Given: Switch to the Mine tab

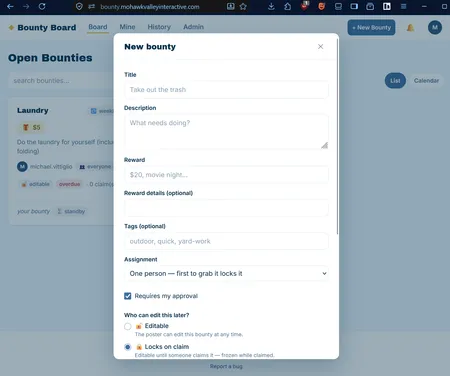Looking at the screenshot, I should tap(127, 27).
